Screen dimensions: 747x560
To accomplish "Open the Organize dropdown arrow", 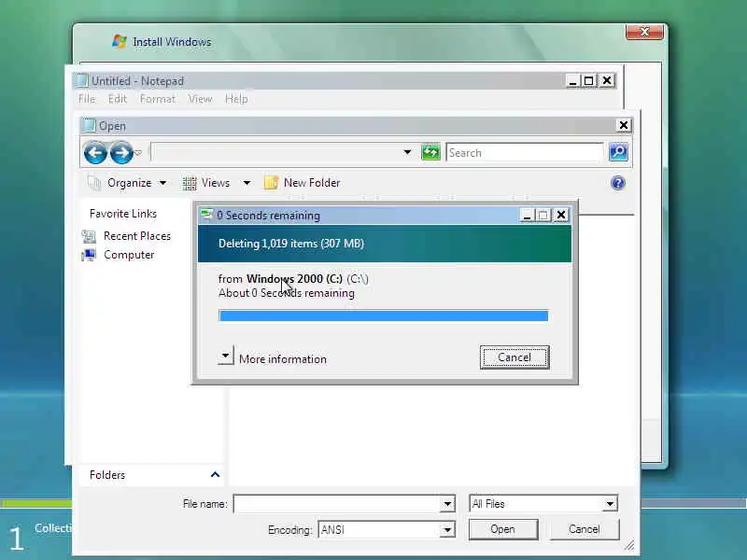I will [x=162, y=183].
